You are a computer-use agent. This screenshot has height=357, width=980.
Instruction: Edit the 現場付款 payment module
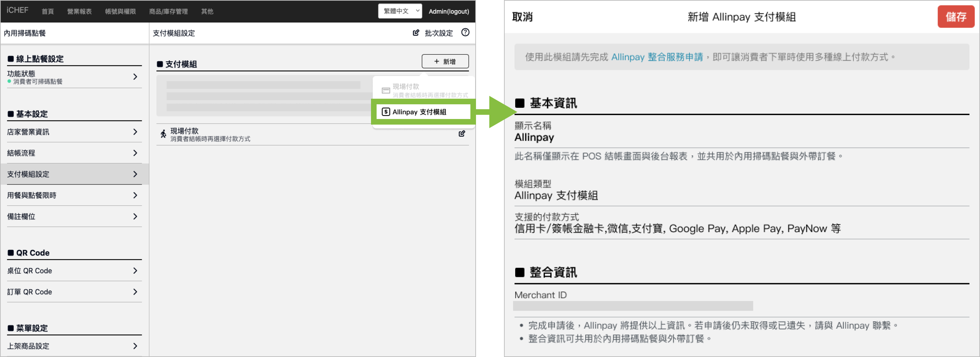tap(461, 134)
